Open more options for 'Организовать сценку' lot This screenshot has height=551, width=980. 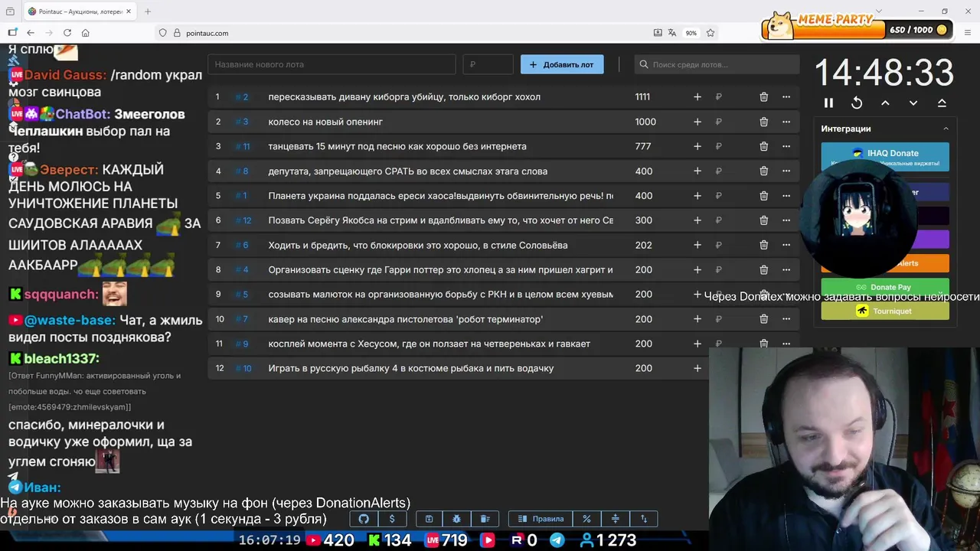(x=786, y=270)
